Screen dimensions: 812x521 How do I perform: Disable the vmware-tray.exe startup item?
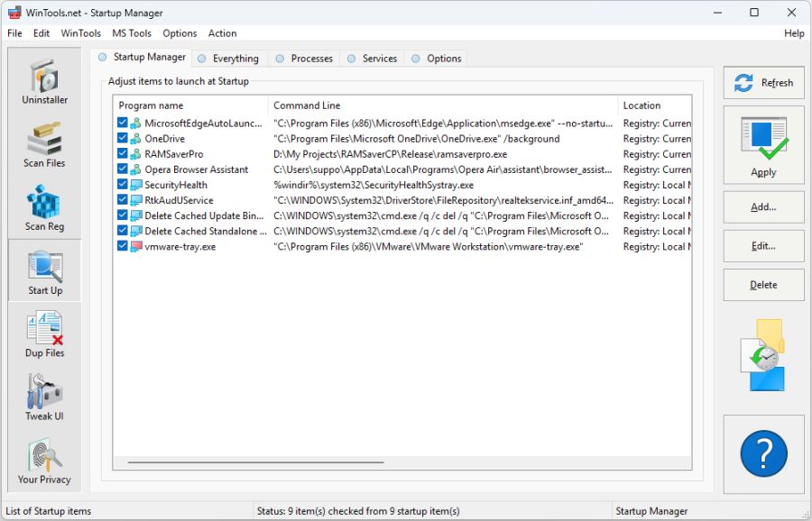coord(121,246)
